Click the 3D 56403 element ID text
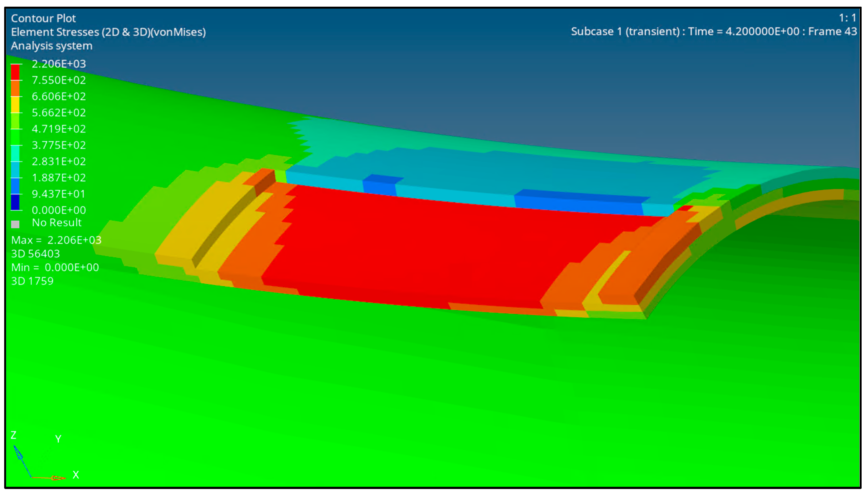The image size is (868, 494). click(x=36, y=254)
